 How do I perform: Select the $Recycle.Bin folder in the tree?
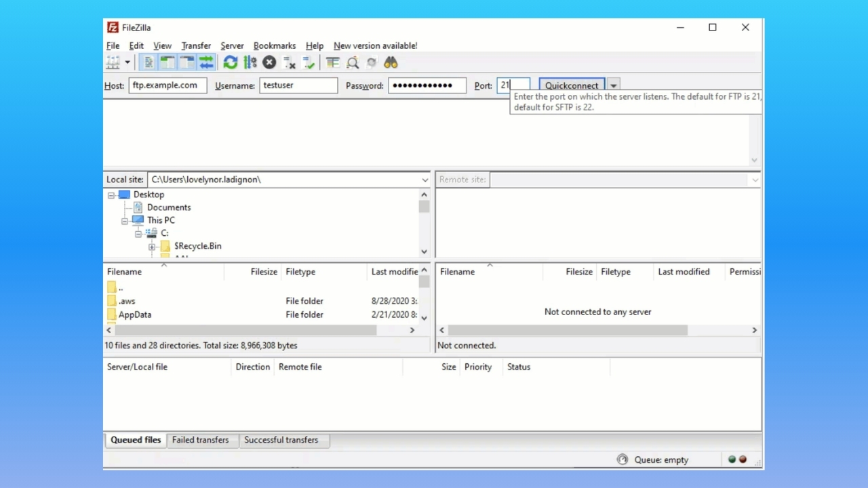coord(197,246)
